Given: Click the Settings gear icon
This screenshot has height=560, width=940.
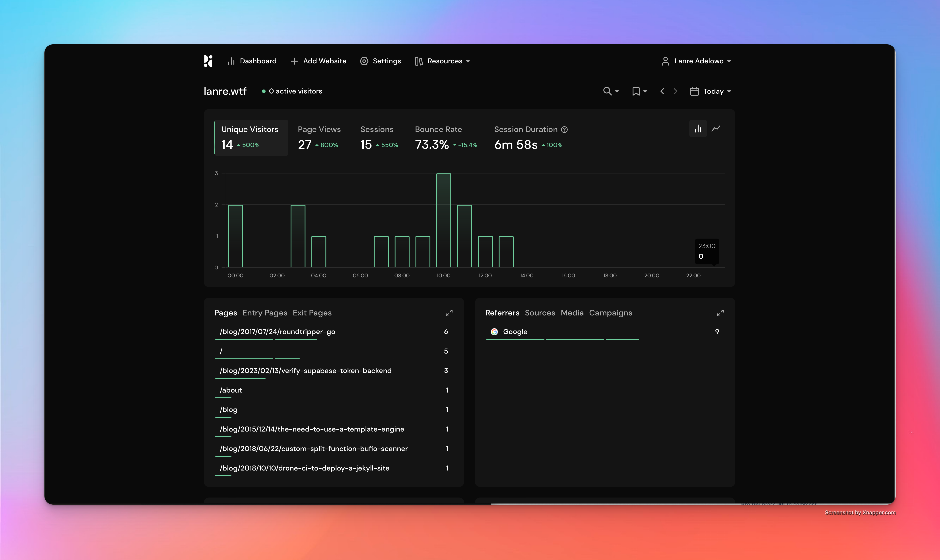Looking at the screenshot, I should (x=364, y=61).
